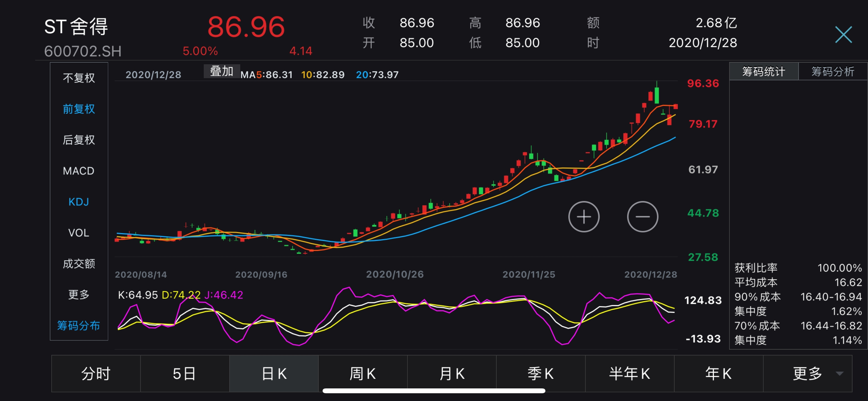The width and height of the screenshot is (868, 401).
Task: Select 后复权 price adjustment
Action: 79,140
